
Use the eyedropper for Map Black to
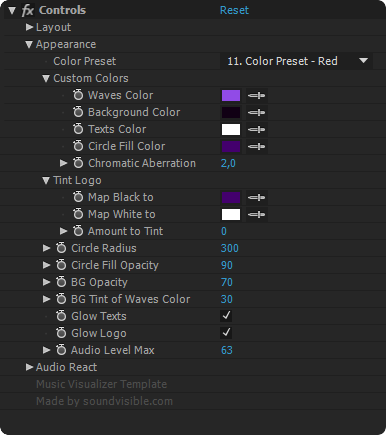point(256,198)
